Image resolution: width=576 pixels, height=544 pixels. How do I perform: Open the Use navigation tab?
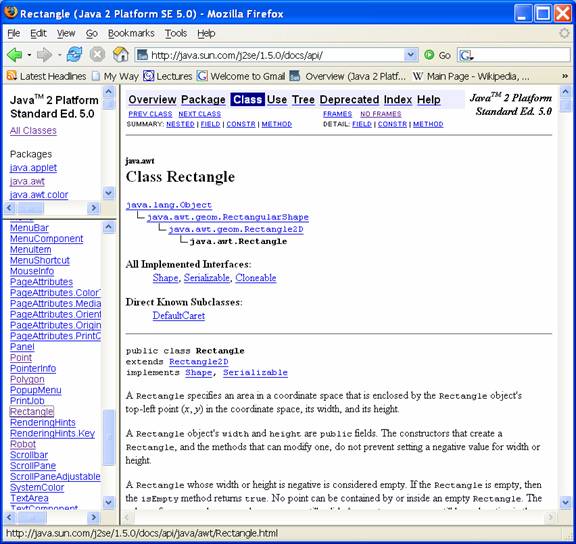[277, 100]
